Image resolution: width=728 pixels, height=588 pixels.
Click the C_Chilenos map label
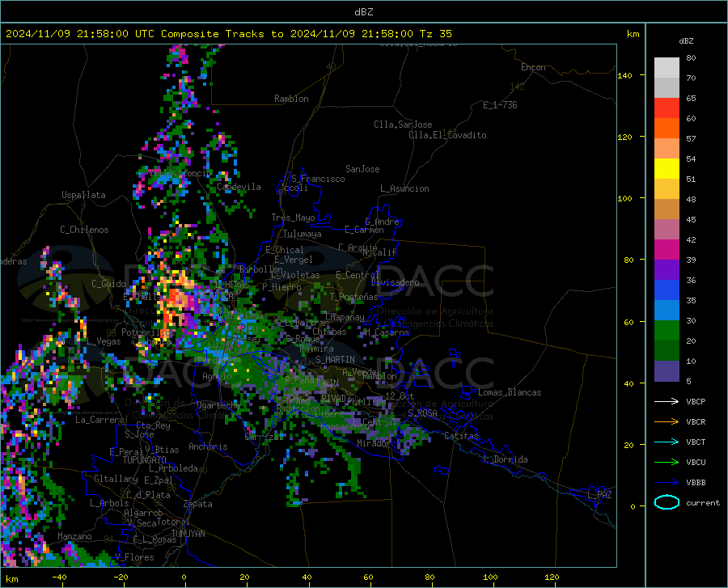[84, 230]
